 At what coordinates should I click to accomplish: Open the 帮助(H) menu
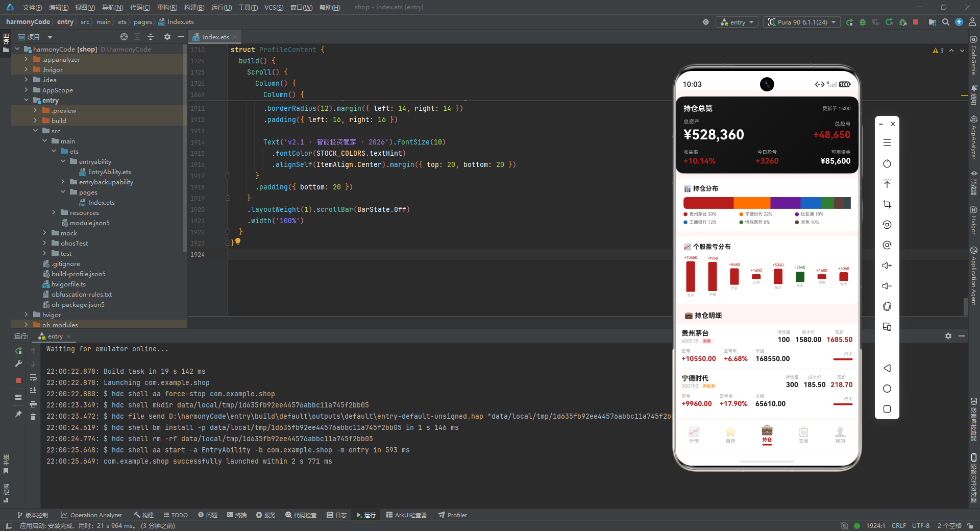pyautogui.click(x=329, y=7)
